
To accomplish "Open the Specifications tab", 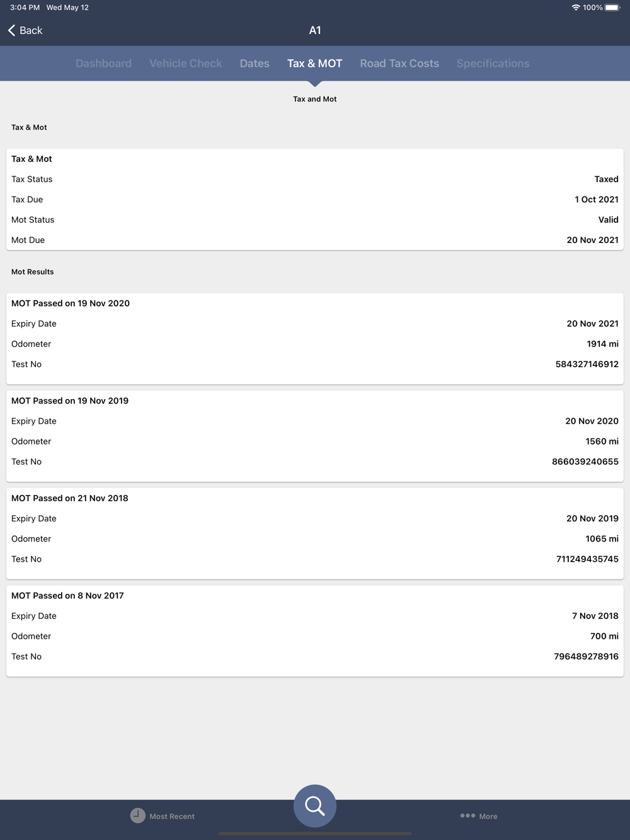I will (493, 64).
